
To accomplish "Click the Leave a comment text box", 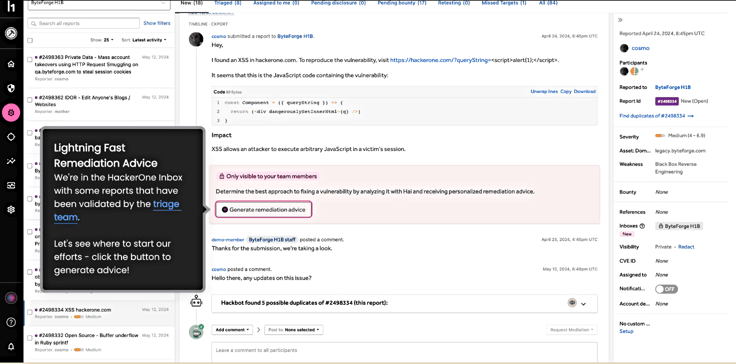I will pos(404,351).
